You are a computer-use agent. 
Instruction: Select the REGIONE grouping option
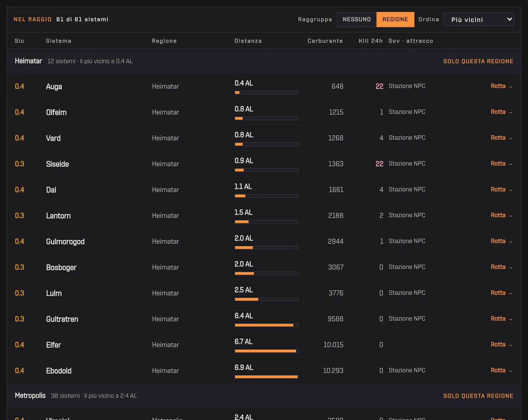tap(395, 19)
